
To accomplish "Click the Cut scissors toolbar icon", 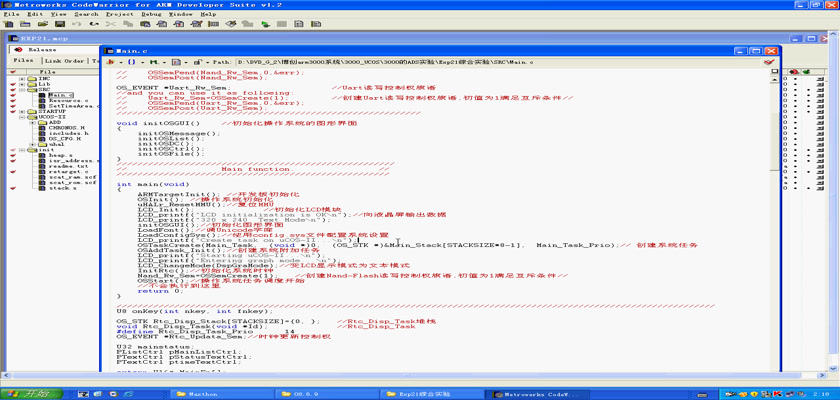I will tap(111, 24).
